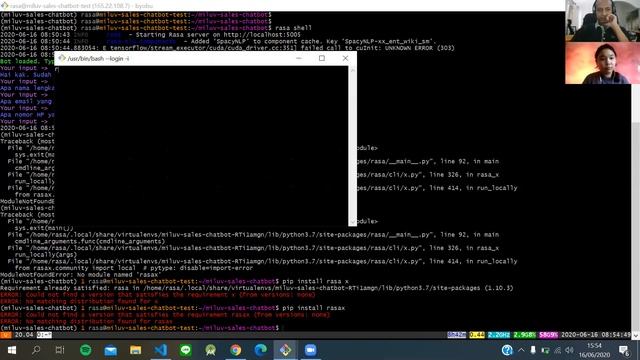This screenshot has height=360, width=640.
Task: Open the Mail app on taskbar
Action: [111, 350]
